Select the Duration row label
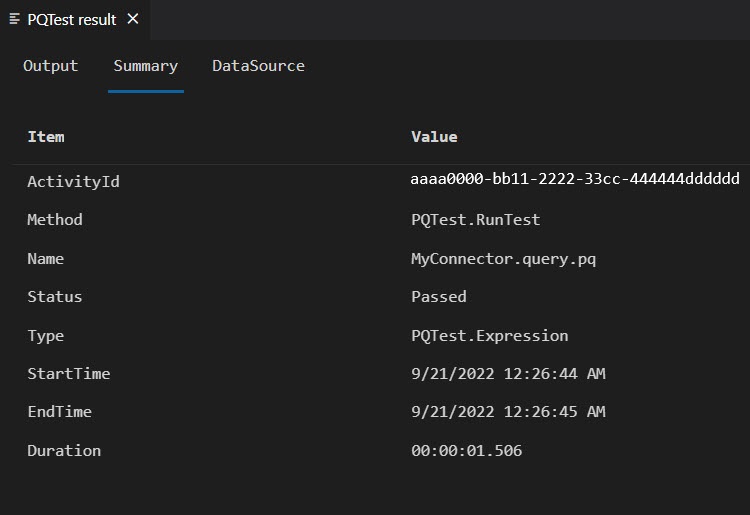 pyautogui.click(x=64, y=451)
